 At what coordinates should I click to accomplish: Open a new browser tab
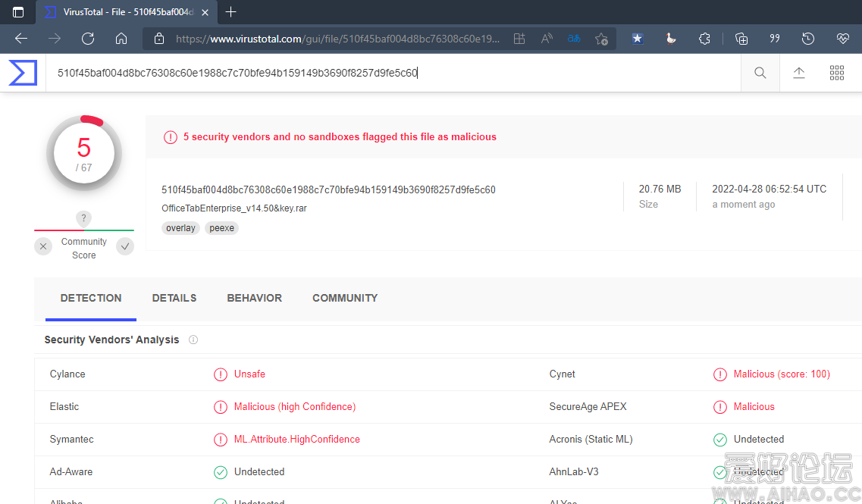(x=231, y=12)
